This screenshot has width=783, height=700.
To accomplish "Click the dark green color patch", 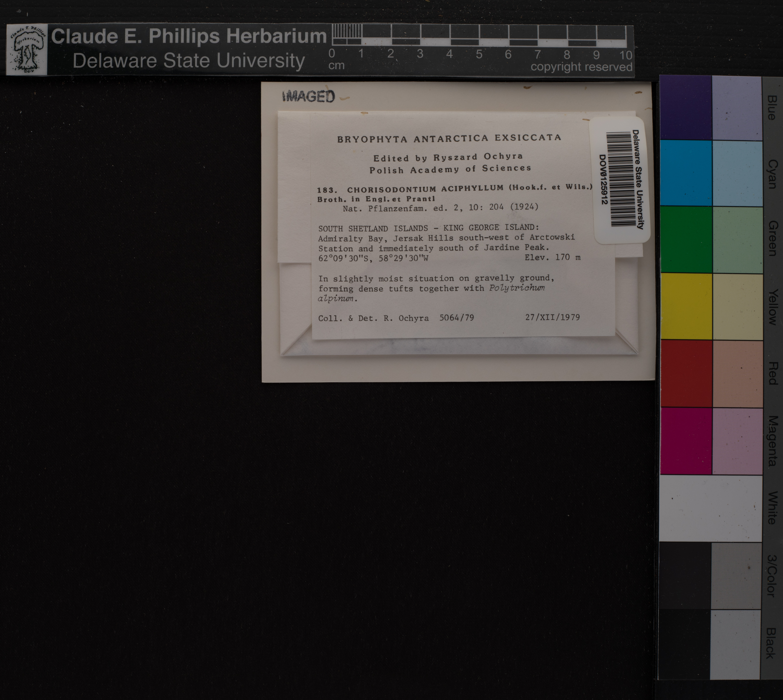I will (x=686, y=239).
